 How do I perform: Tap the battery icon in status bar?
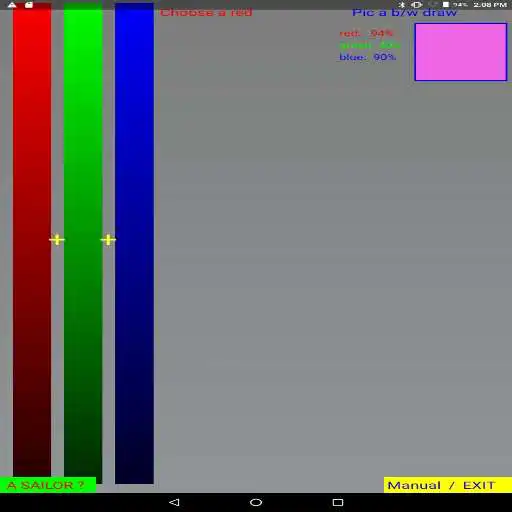tap(446, 5)
